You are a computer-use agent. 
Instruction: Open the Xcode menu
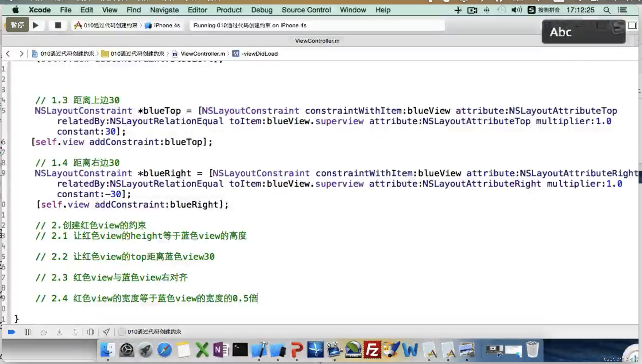click(x=40, y=10)
